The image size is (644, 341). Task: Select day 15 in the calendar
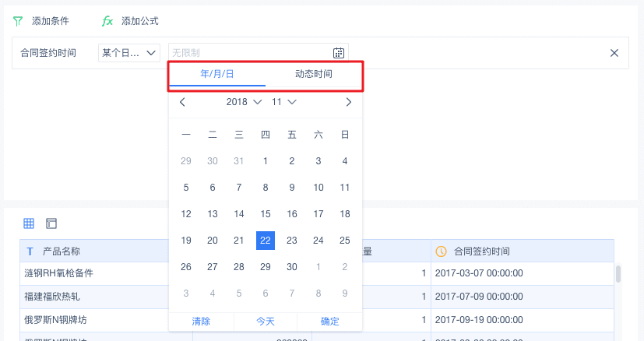pos(266,214)
